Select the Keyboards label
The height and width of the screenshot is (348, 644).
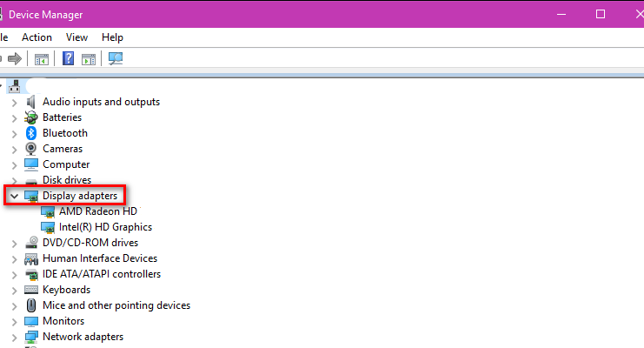[66, 290]
